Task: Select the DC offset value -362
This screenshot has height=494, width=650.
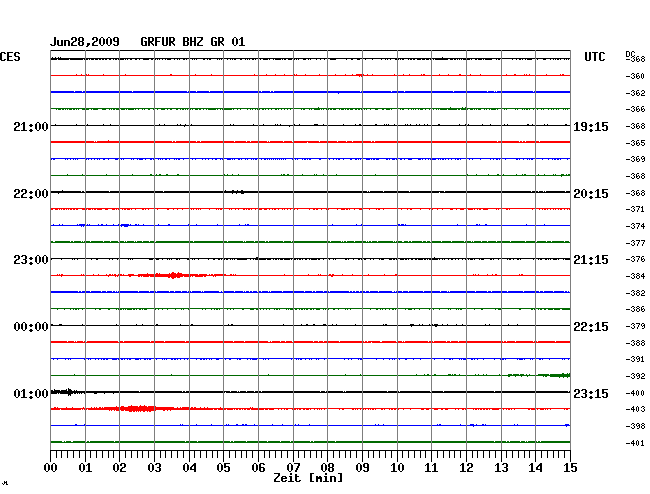Action: tap(635, 93)
